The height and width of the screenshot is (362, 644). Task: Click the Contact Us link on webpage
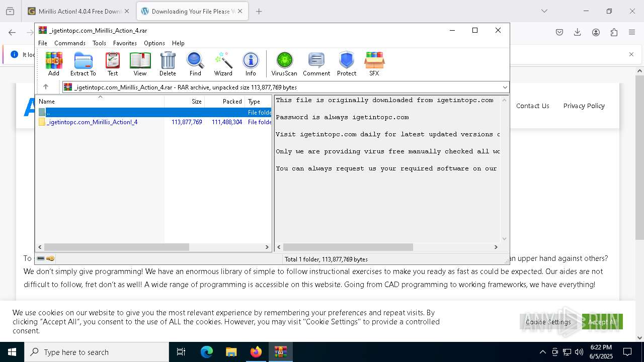coord(532,106)
